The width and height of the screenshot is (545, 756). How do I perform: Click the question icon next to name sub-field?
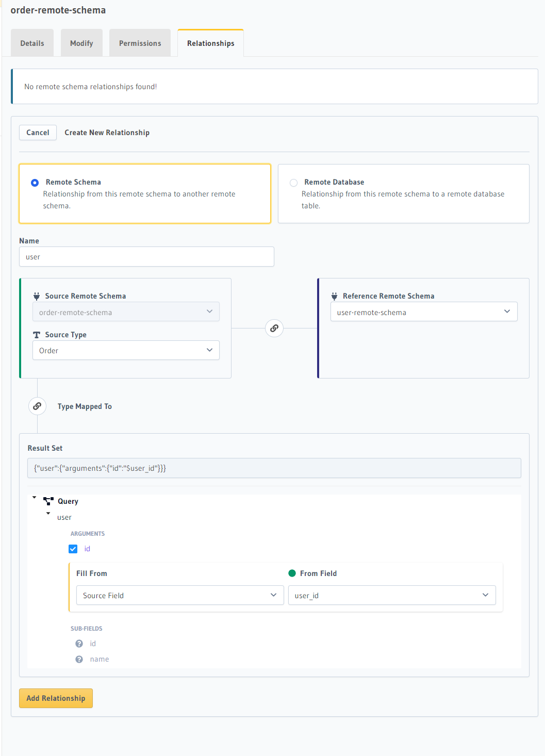pyautogui.click(x=79, y=659)
